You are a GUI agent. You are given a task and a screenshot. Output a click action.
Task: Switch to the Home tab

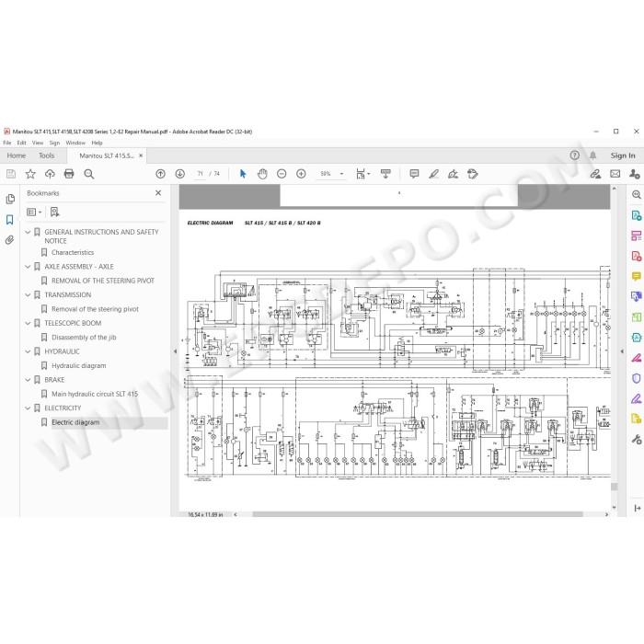pyautogui.click(x=16, y=155)
